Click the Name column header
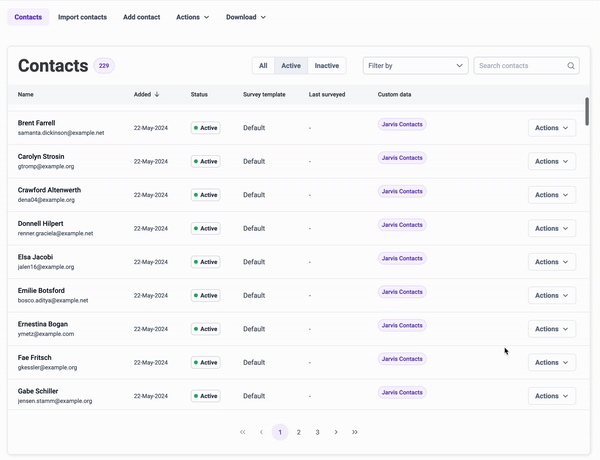This screenshot has height=460, width=600. [26, 95]
